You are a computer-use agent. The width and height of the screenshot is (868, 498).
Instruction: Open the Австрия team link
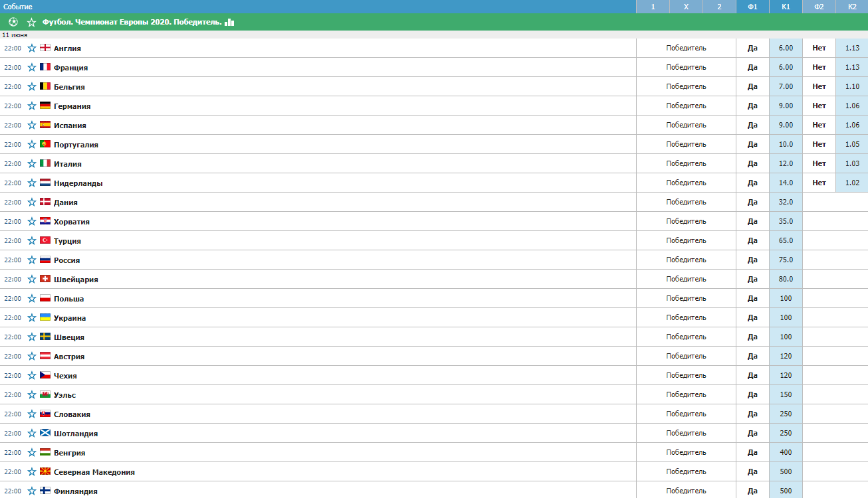pyautogui.click(x=69, y=357)
